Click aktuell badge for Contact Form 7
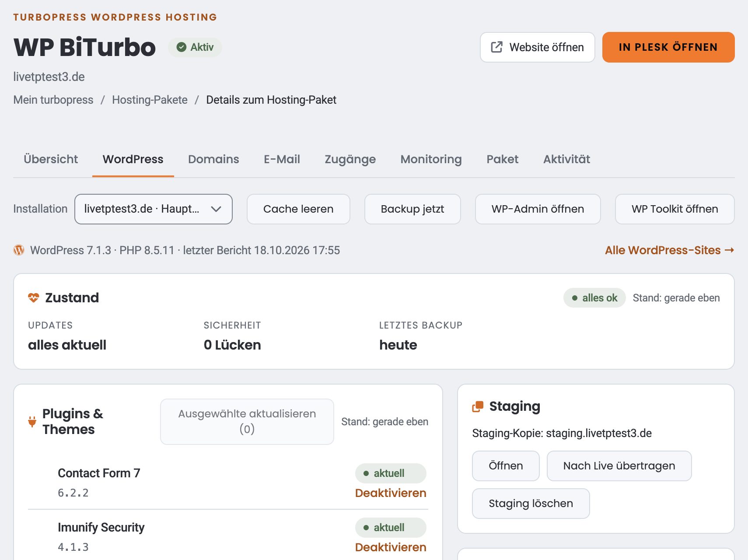Screen dimensions: 748x560 (x=391, y=473)
